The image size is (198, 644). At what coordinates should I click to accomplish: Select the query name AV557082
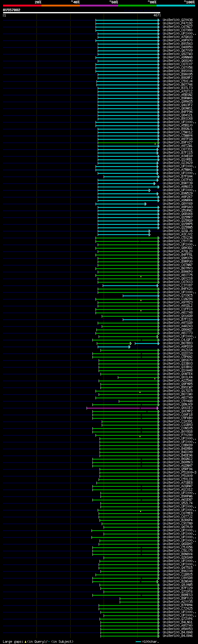point(12,10)
